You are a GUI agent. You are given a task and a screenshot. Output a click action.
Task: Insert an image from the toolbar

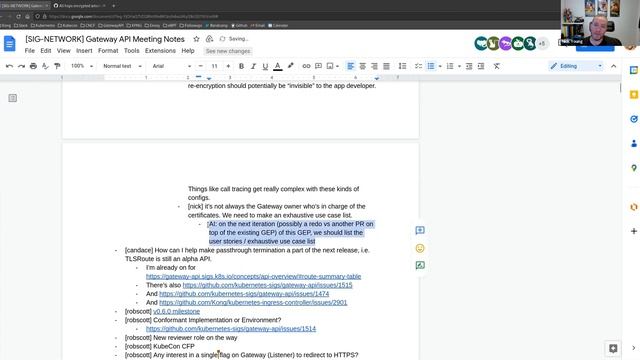point(330,66)
